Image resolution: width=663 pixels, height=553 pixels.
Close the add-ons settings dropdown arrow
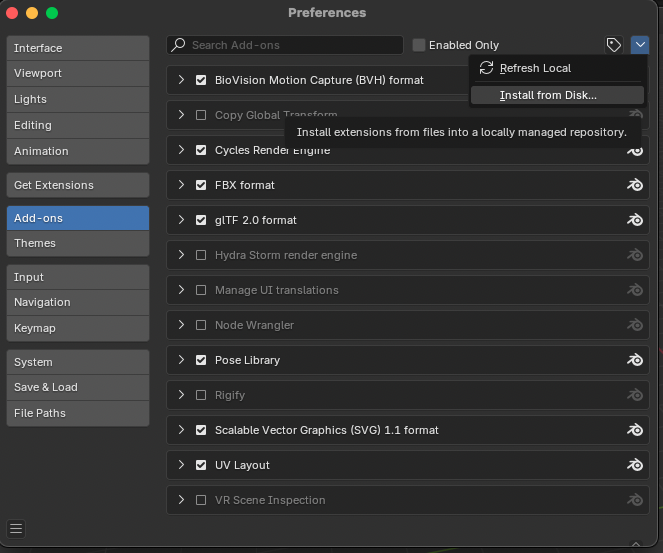coord(640,45)
